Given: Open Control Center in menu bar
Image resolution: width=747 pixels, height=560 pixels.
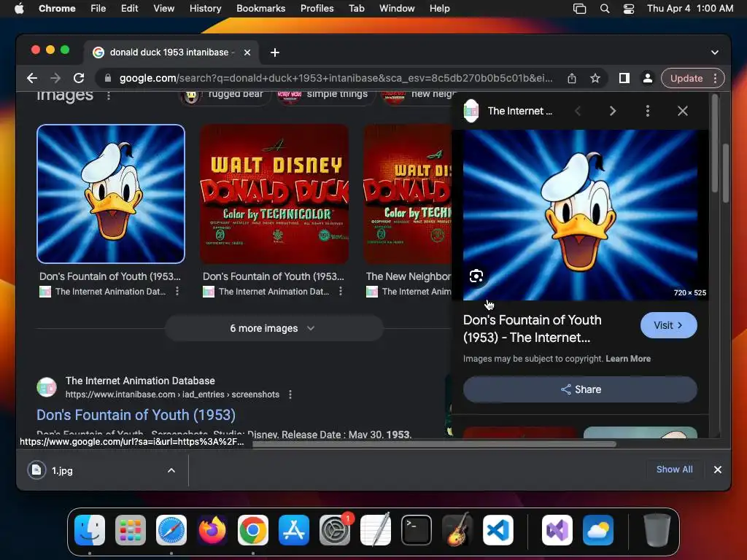Looking at the screenshot, I should click(629, 9).
